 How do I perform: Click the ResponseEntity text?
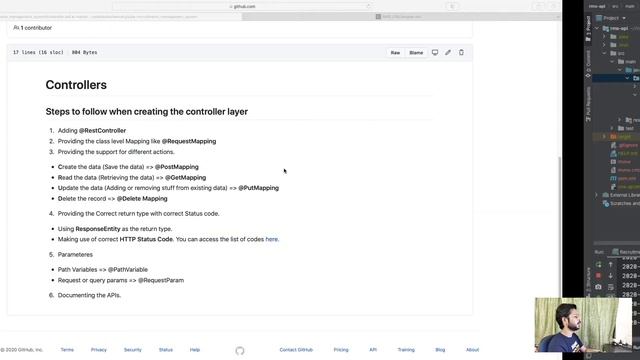tap(98, 229)
